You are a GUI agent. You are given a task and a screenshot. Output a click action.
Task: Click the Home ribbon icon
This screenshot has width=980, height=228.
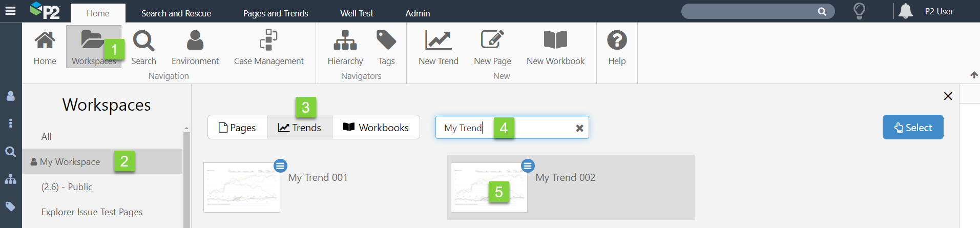45,47
